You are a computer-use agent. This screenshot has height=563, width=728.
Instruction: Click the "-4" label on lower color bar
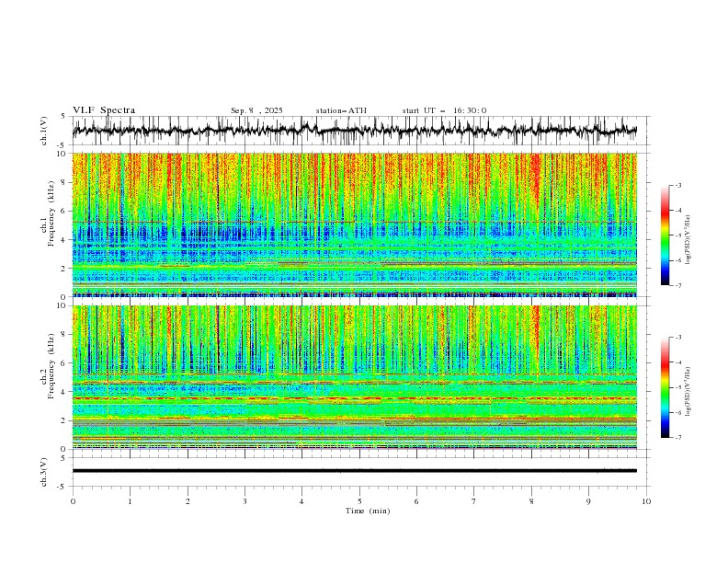click(x=678, y=362)
